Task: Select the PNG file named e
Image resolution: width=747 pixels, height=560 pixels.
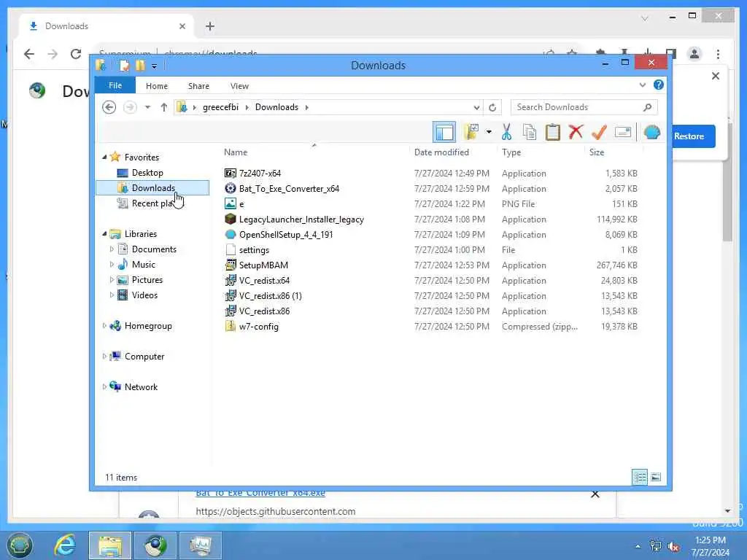Action: [241, 204]
